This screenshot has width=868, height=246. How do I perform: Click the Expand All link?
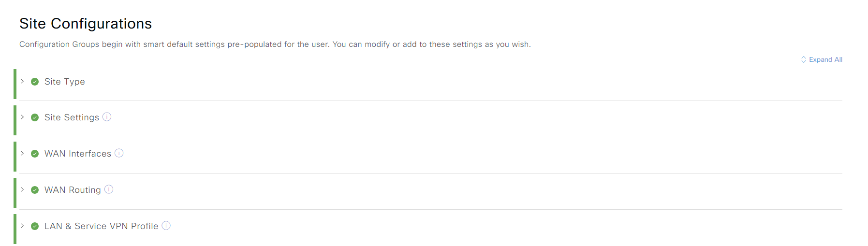click(x=825, y=59)
